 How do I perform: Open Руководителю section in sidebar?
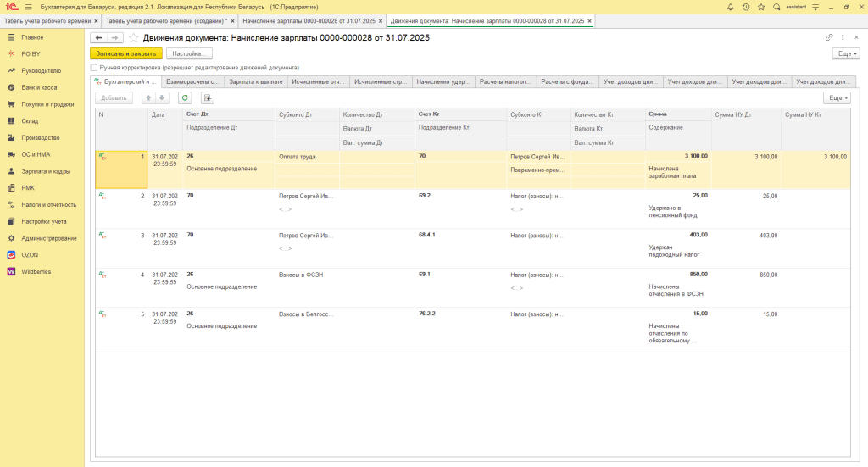pos(41,71)
